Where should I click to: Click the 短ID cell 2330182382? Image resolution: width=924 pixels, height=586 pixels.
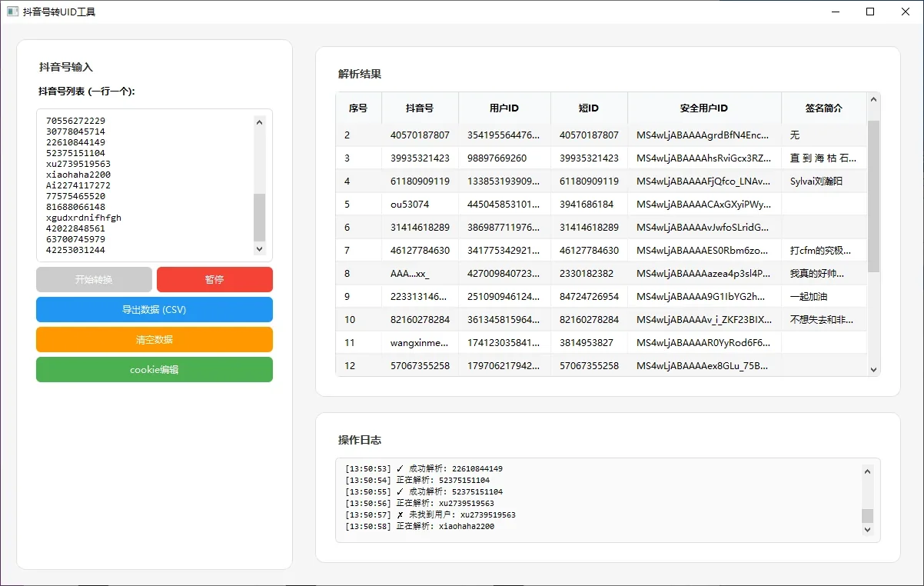click(x=589, y=273)
